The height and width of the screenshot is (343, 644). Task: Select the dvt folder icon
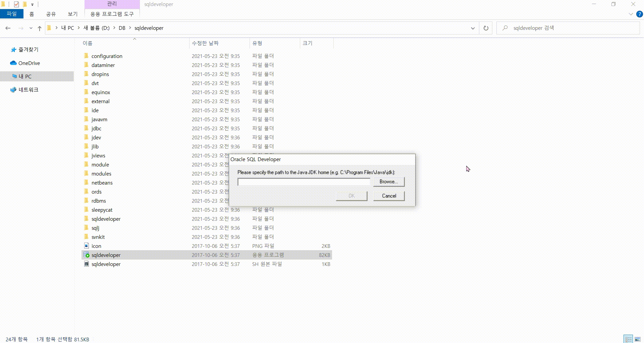click(87, 83)
